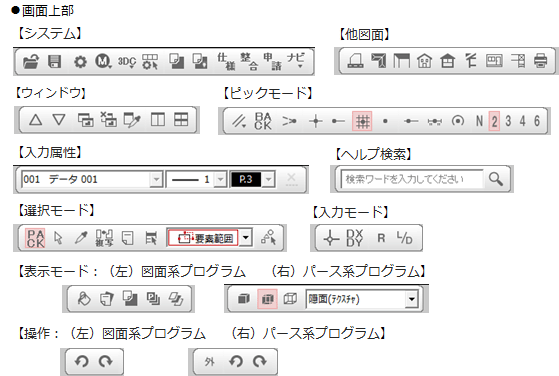Image resolution: width=559 pixels, height=376 pixels.
Task: Open the P.3 pen color dropdown
Action: click(268, 179)
